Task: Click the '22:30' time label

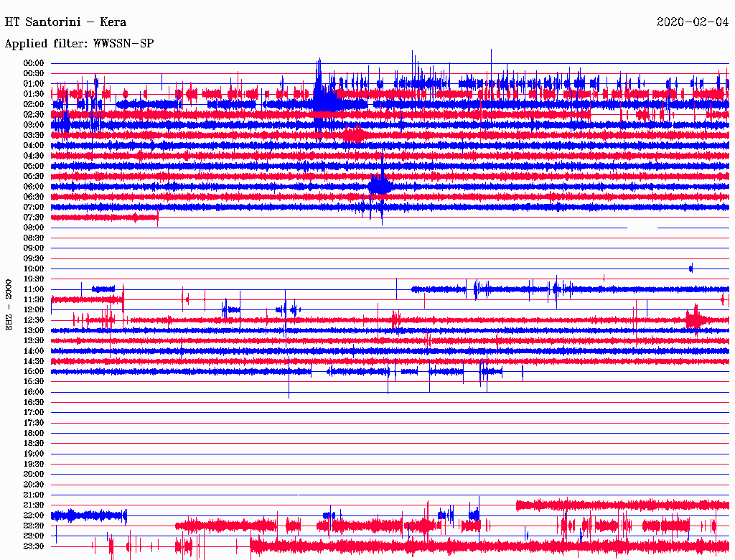Action: click(x=34, y=526)
